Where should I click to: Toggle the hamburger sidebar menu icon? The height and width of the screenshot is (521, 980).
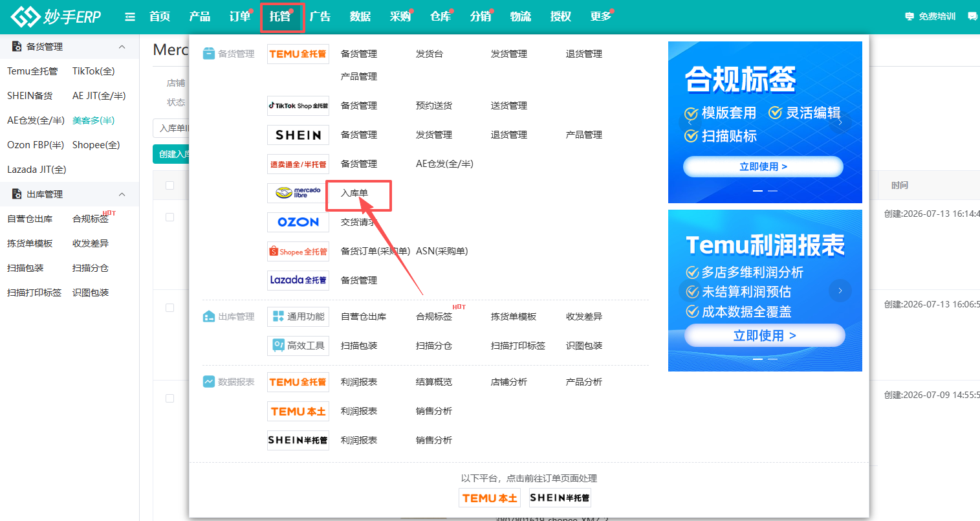[130, 17]
